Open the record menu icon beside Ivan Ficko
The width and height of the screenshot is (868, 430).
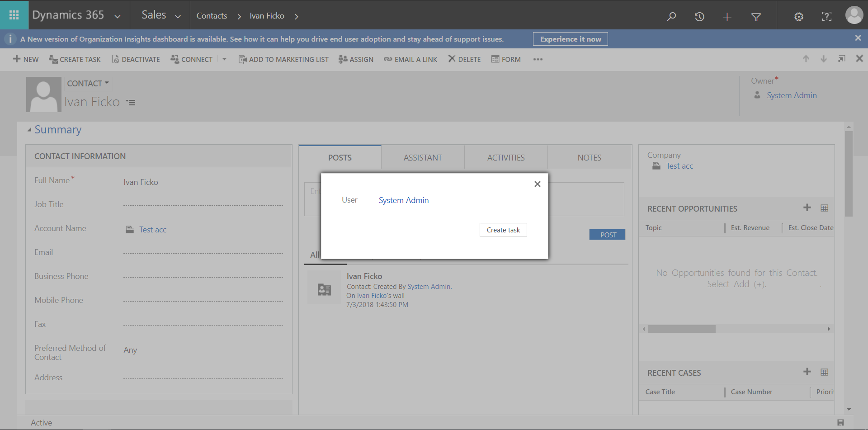[131, 103]
